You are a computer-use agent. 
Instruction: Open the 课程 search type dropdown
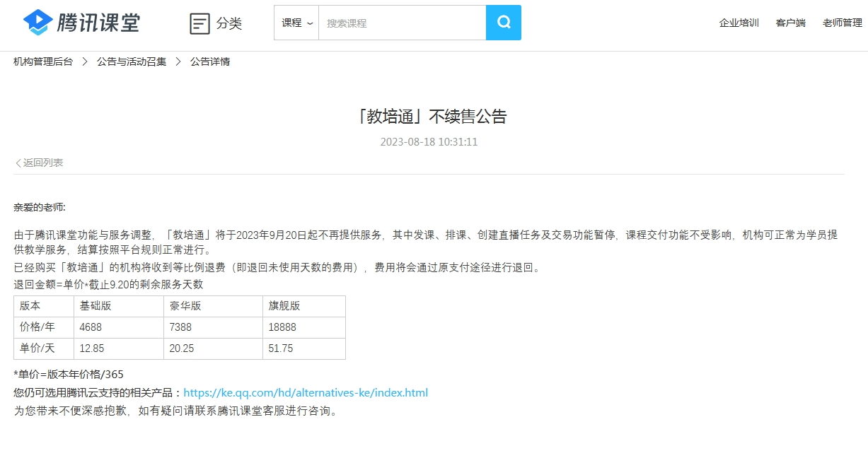tap(296, 23)
